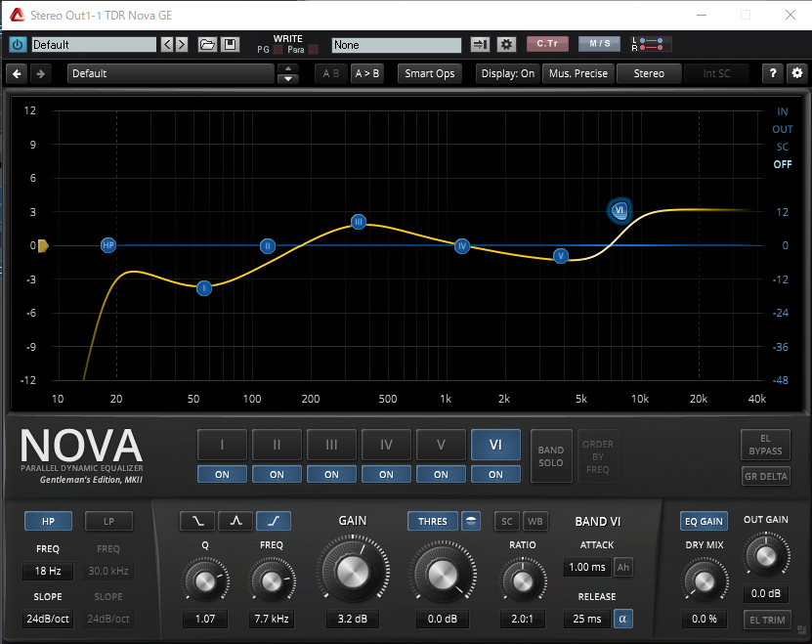Viewport: 812px width, 644px height.
Task: Click A > B copy button
Action: [367, 73]
